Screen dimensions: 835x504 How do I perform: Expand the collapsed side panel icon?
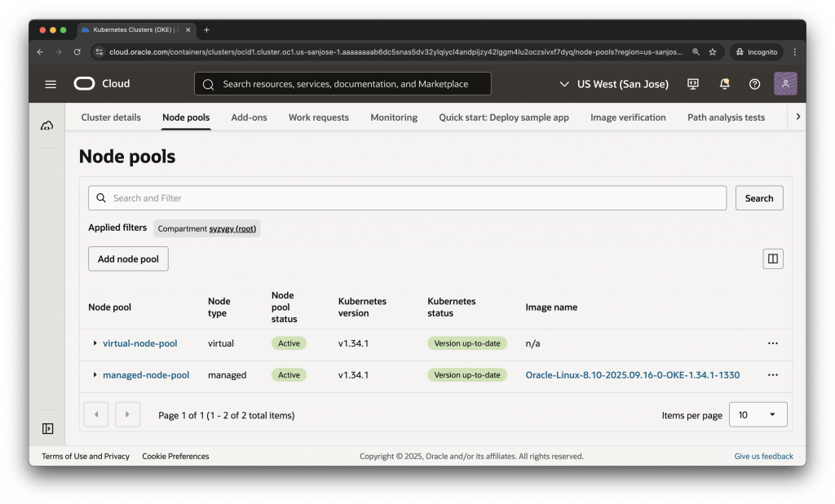point(47,428)
